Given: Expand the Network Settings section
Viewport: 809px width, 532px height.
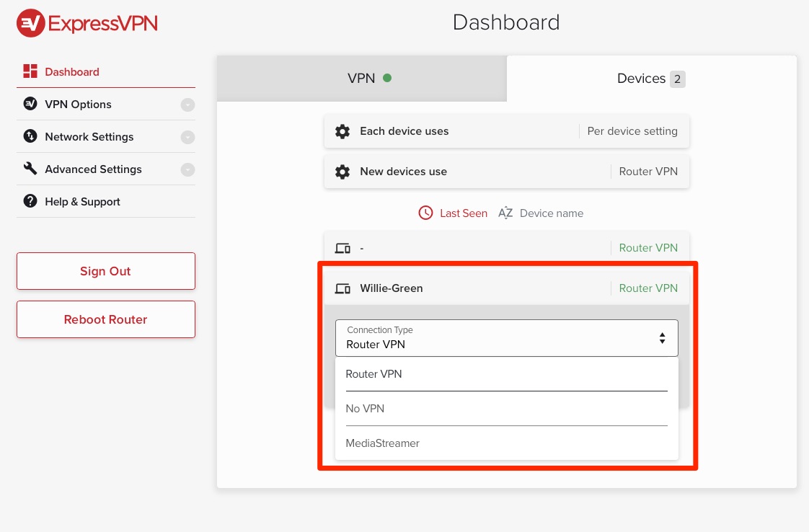Looking at the screenshot, I should 187,137.
